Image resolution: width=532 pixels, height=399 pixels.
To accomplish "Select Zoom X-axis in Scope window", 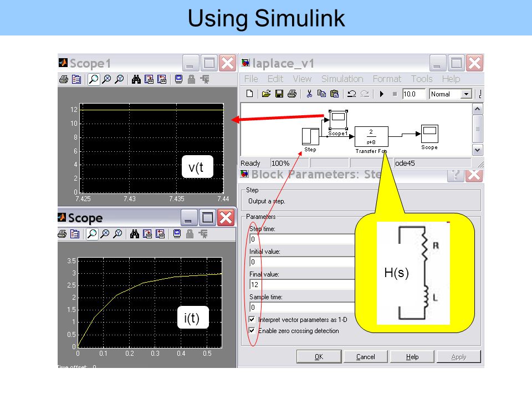I will tap(105, 234).
